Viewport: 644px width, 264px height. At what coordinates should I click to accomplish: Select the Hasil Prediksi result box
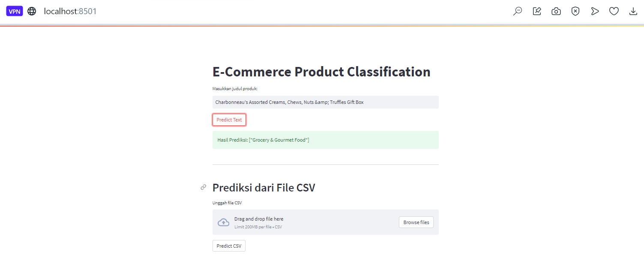pyautogui.click(x=326, y=140)
